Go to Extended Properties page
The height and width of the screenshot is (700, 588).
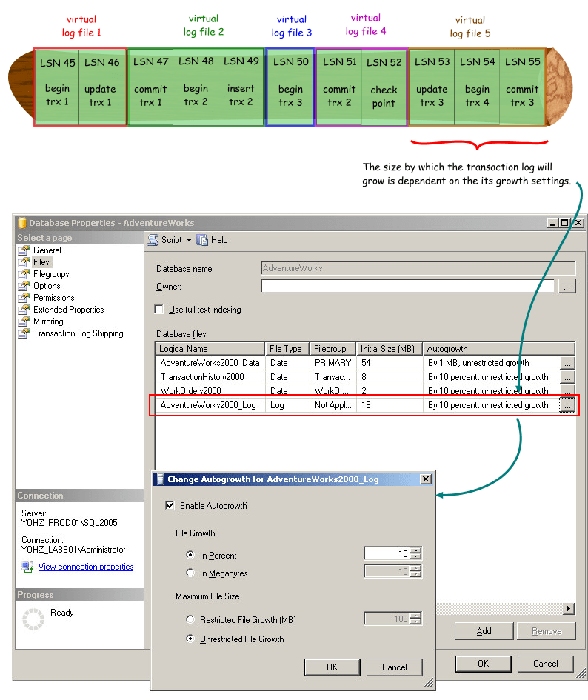click(68, 310)
